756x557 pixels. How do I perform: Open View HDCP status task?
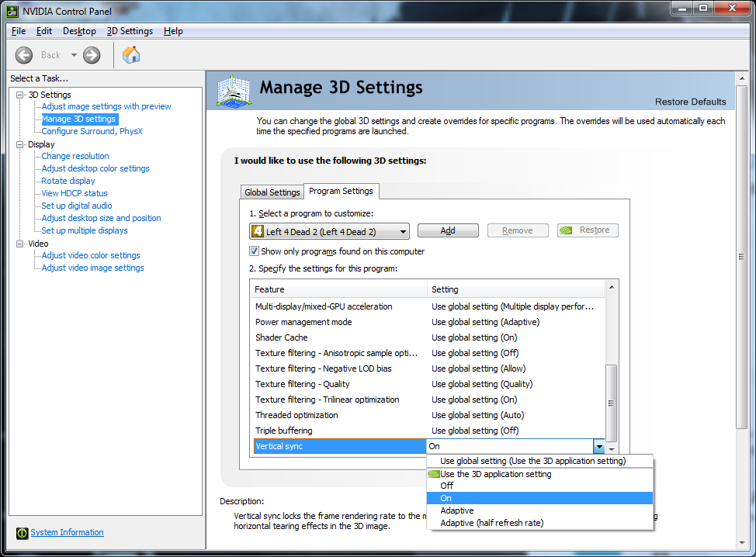pos(75,194)
